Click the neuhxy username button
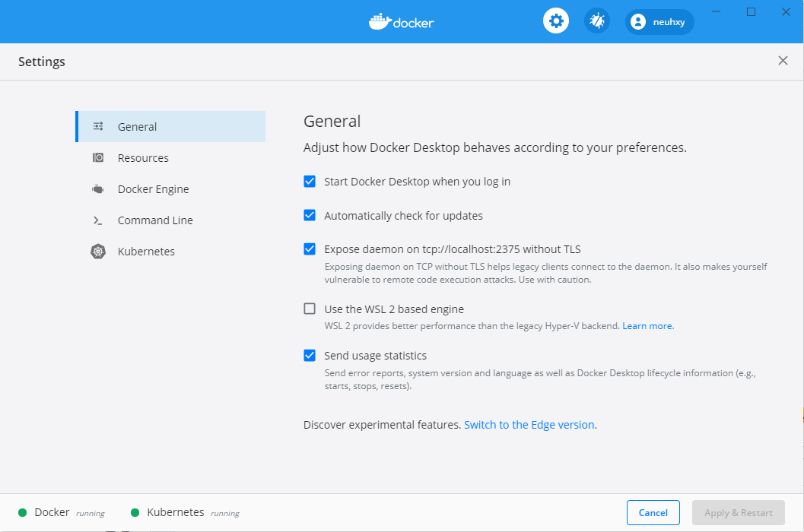Viewport: 804px width, 532px height. tap(659, 21)
